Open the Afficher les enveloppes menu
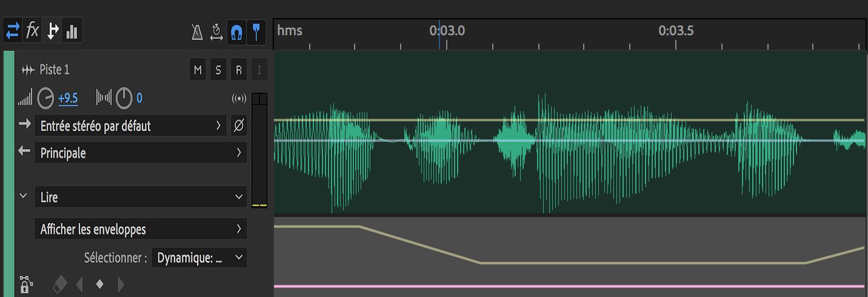868x297 pixels. tap(141, 229)
